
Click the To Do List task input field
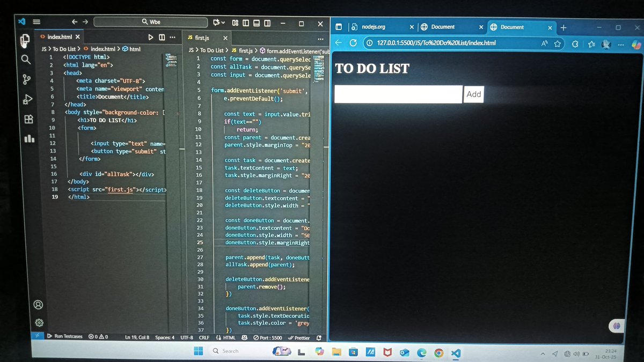click(398, 94)
